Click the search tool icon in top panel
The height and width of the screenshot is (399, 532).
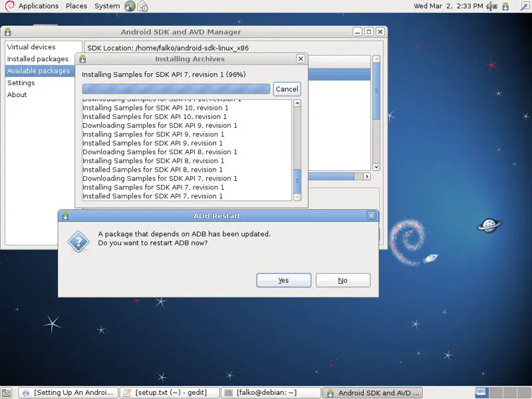pyautogui.click(x=525, y=6)
